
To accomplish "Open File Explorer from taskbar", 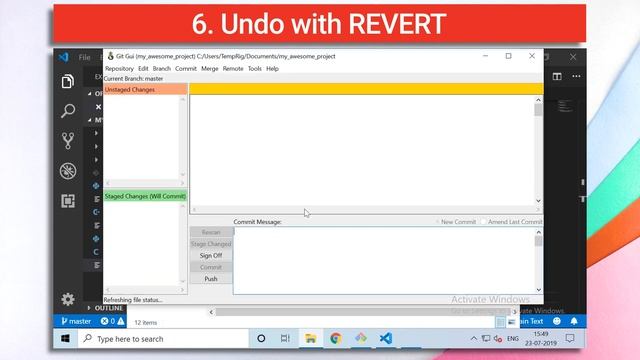I will click(310, 338).
